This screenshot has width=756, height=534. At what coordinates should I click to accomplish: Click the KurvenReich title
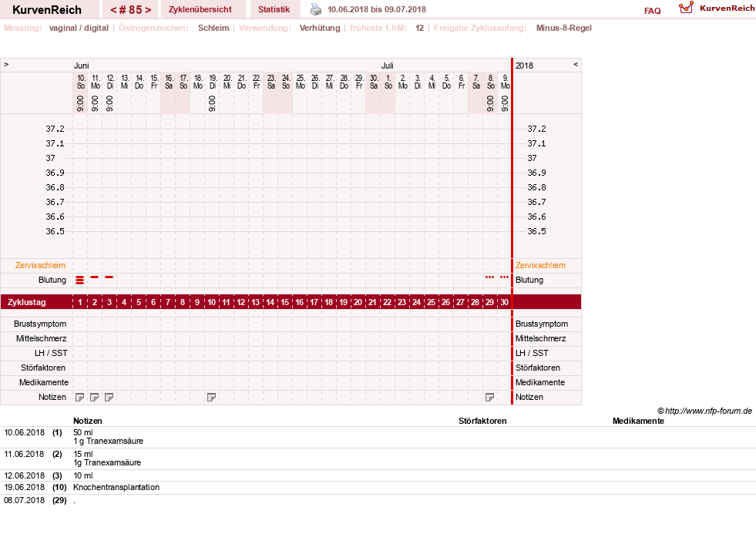point(47,10)
